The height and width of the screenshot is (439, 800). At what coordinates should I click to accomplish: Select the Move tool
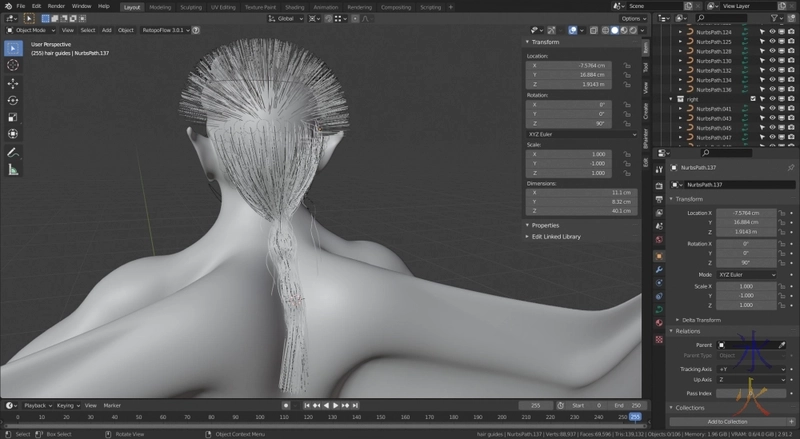13,83
